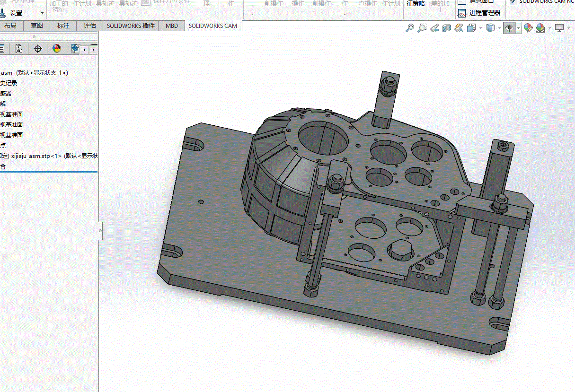Screen dimensions: 575x392
Task: Select the _asm (默认<显示状态-1>) tree item
Action: pyautogui.click(x=34, y=73)
